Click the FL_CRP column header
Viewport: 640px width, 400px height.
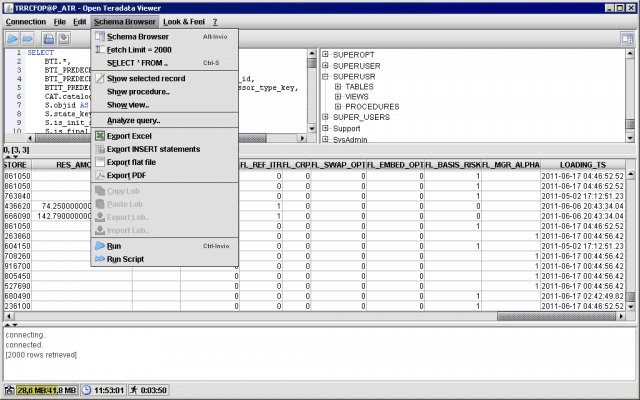point(296,165)
